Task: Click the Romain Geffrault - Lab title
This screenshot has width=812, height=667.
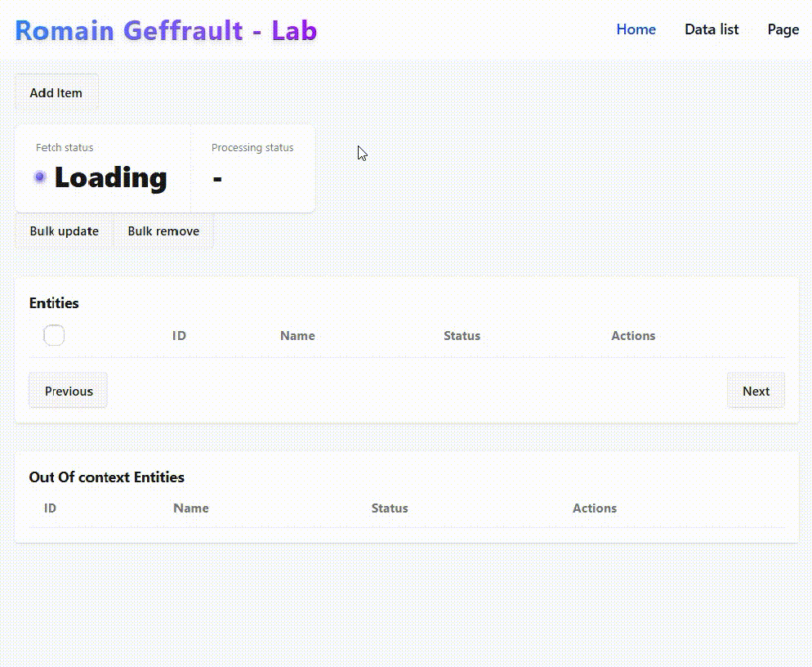Action: [166, 30]
